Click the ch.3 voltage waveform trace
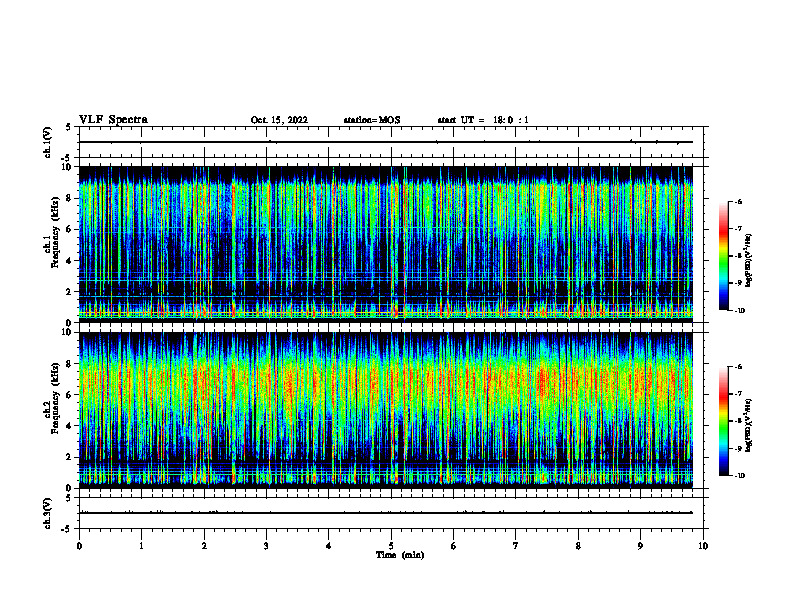The height and width of the screenshot is (612, 792). (x=386, y=513)
